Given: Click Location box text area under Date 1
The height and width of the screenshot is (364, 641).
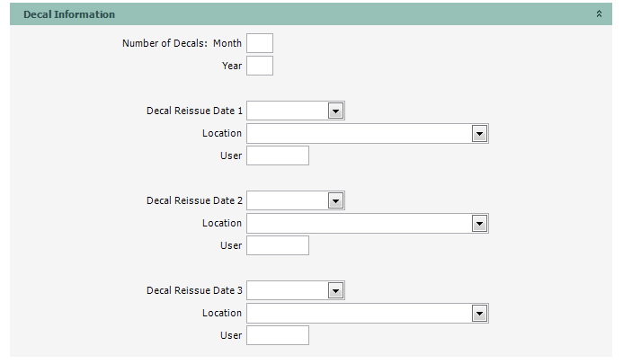Looking at the screenshot, I should pyautogui.click(x=360, y=134).
